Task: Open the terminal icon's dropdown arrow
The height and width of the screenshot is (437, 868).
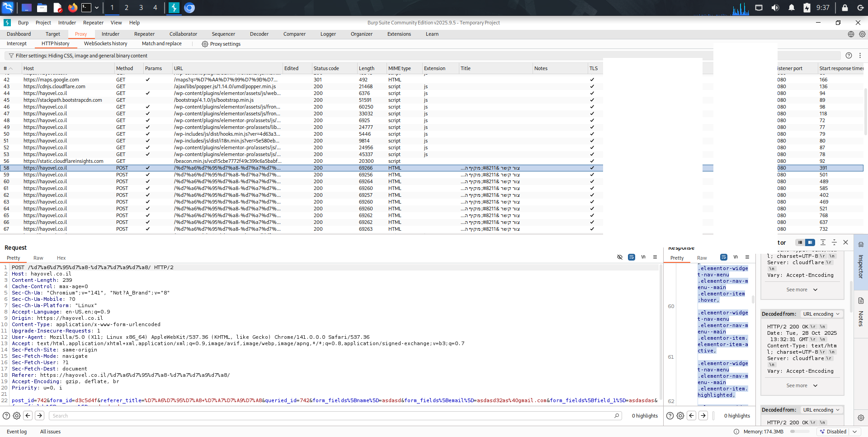Action: pos(97,8)
